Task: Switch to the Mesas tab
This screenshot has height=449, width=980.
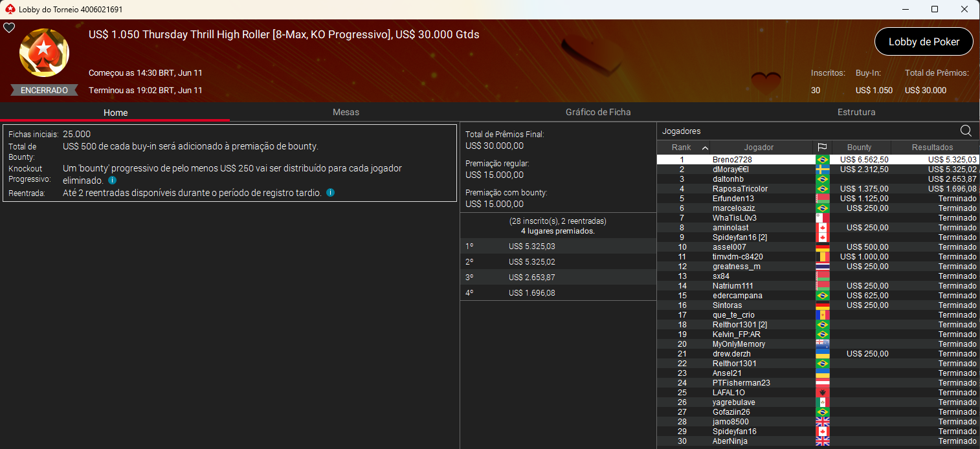Action: point(346,112)
